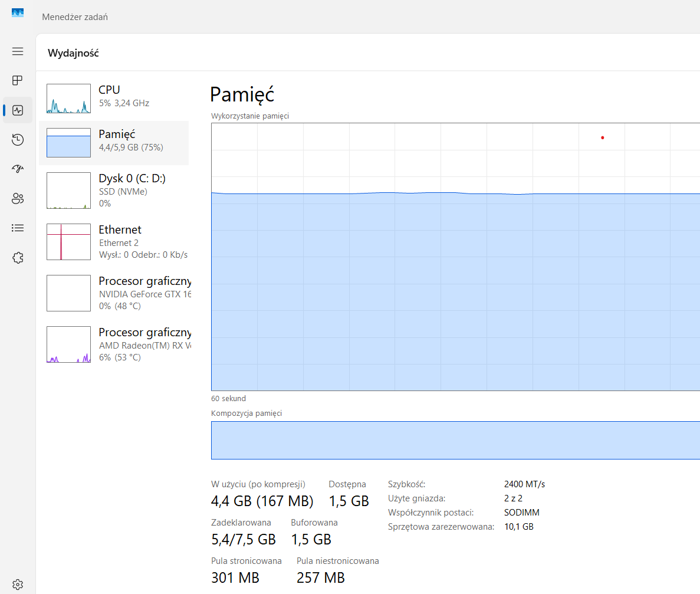Open the Users page icon
Image resolution: width=700 pixels, height=594 pixels.
pos(18,199)
